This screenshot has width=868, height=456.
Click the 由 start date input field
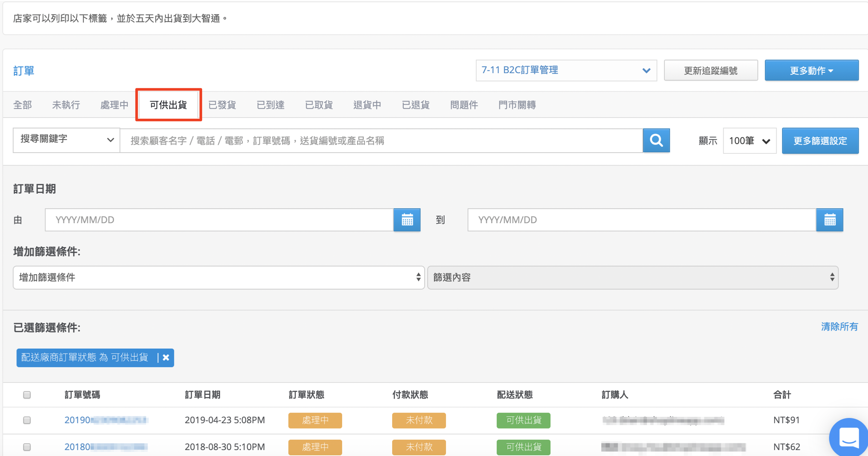click(219, 220)
